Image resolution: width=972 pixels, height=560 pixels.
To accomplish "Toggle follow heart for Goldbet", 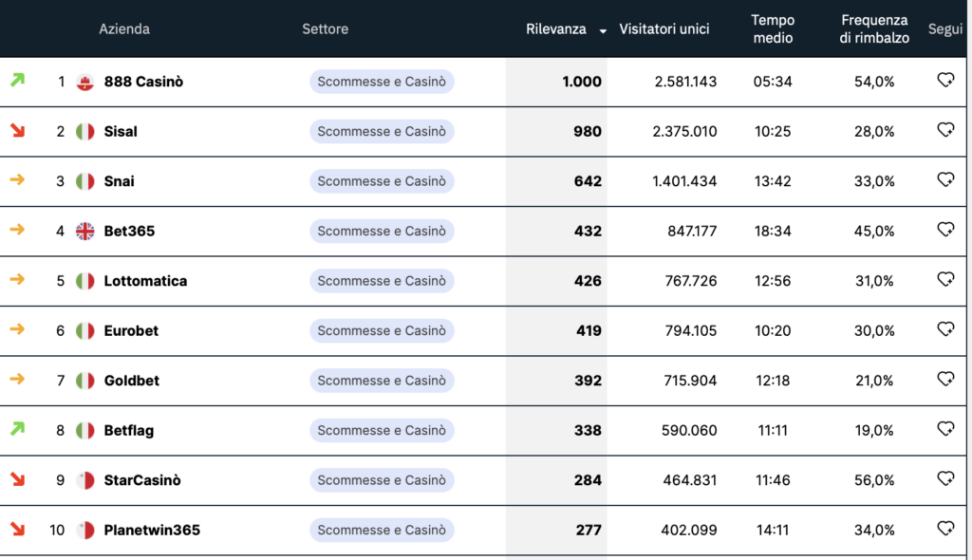I will click(x=945, y=379).
